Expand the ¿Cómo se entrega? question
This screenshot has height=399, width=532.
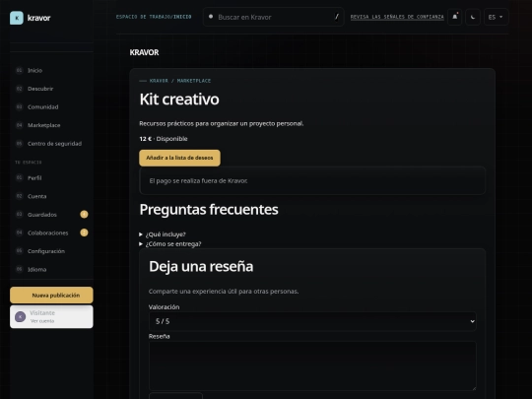click(x=170, y=244)
